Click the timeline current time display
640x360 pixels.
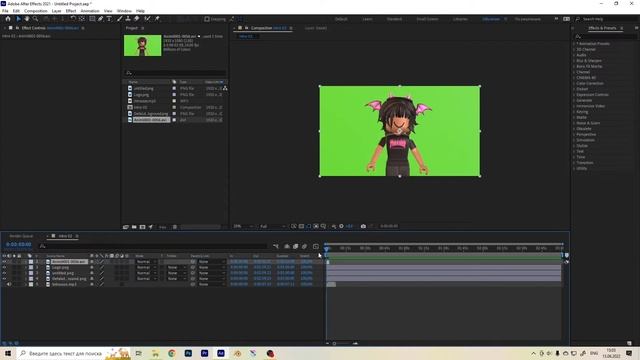coord(18,244)
